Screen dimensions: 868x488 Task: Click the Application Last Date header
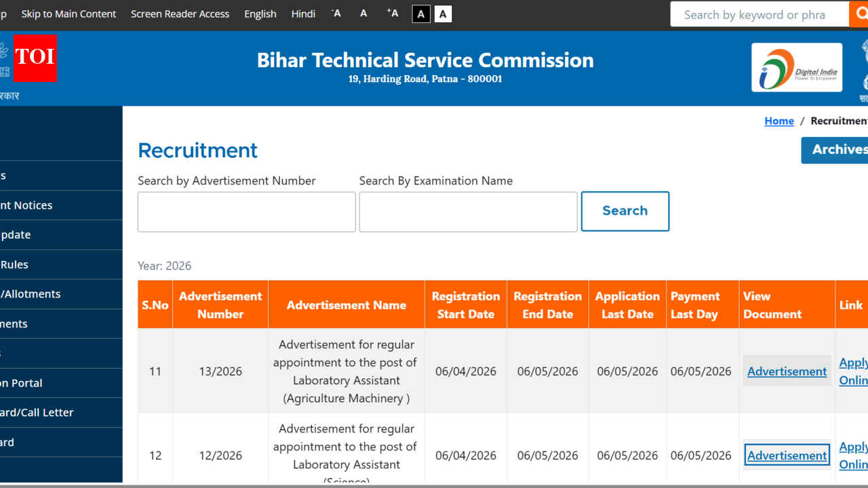pos(628,305)
